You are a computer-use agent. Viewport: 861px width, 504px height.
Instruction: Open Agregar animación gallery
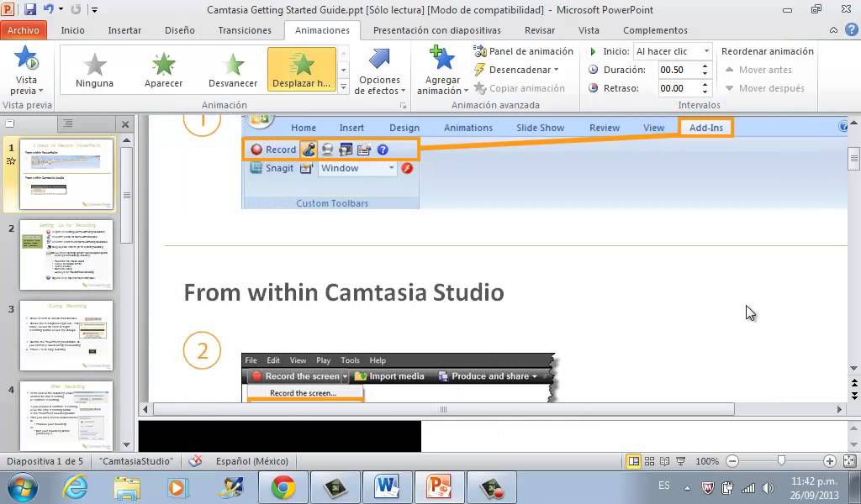click(x=442, y=71)
